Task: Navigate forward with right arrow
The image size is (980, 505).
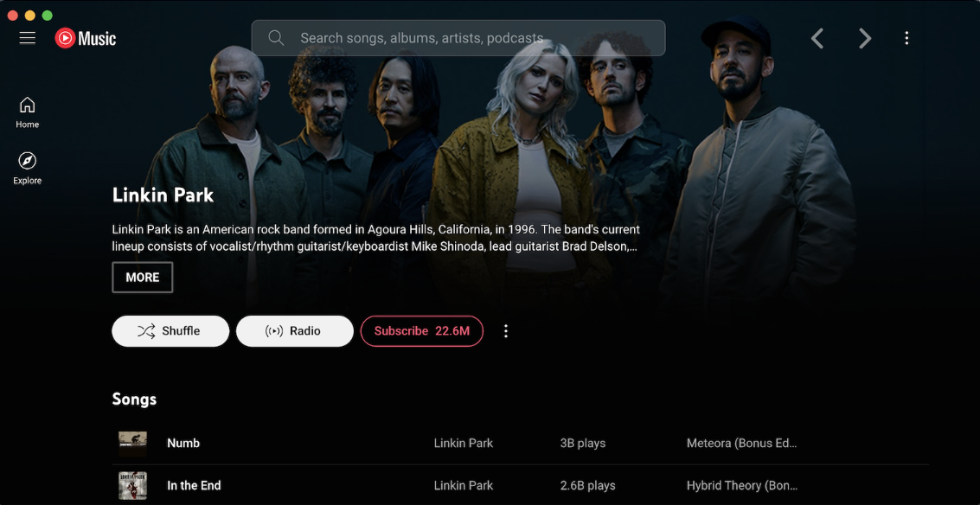Action: click(865, 38)
